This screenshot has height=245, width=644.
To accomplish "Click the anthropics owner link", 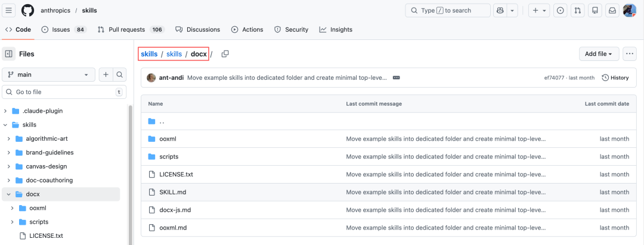I will [x=55, y=10].
